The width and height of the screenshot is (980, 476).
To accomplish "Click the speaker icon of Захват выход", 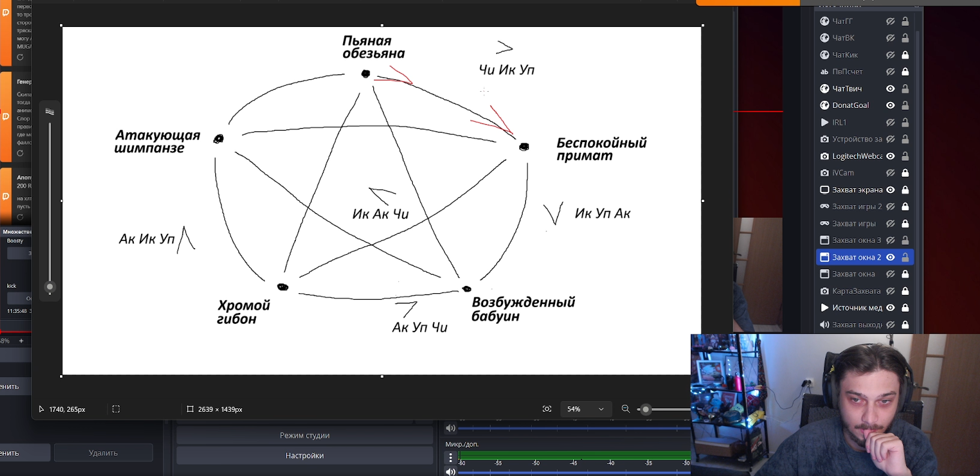I will coord(825,324).
